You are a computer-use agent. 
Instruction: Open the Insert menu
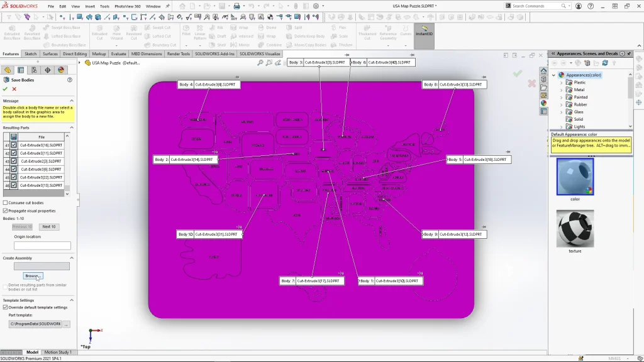point(90,6)
